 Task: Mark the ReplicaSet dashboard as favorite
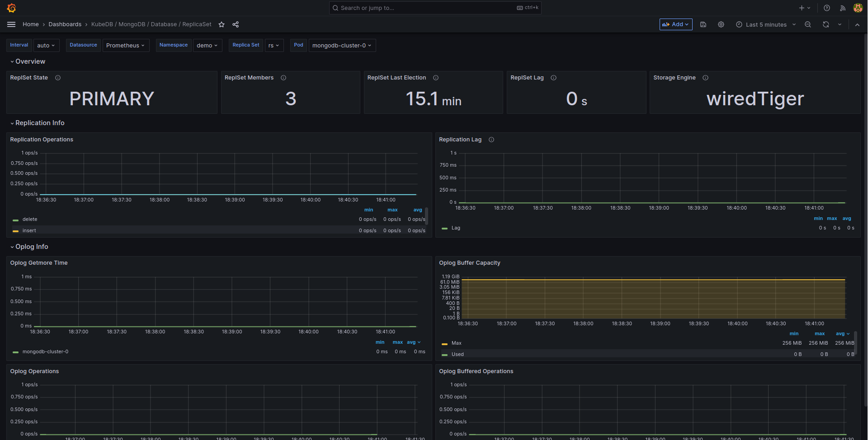[222, 24]
